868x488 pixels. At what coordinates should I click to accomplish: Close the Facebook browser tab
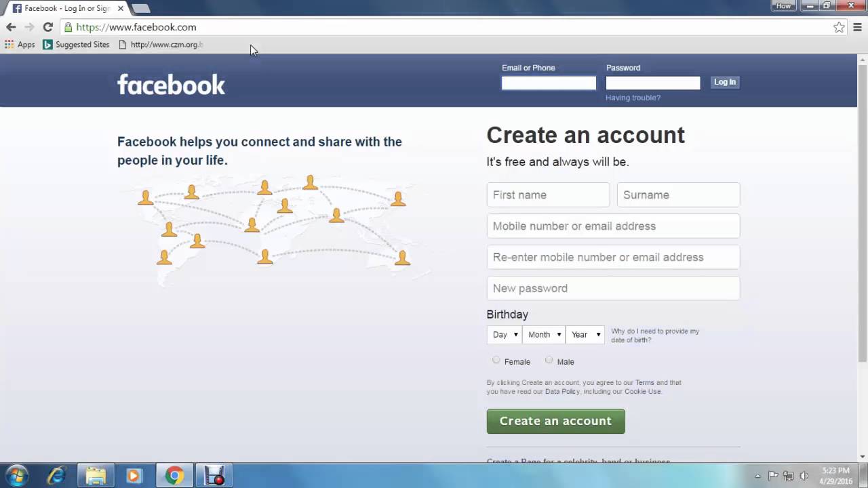click(121, 8)
